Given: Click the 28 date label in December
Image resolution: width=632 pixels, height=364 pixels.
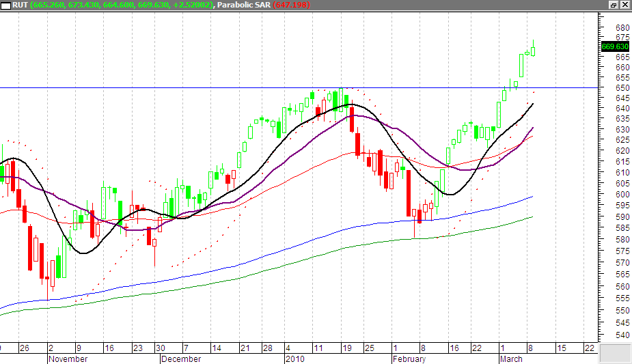Looking at the screenshot, I should coord(267,348).
